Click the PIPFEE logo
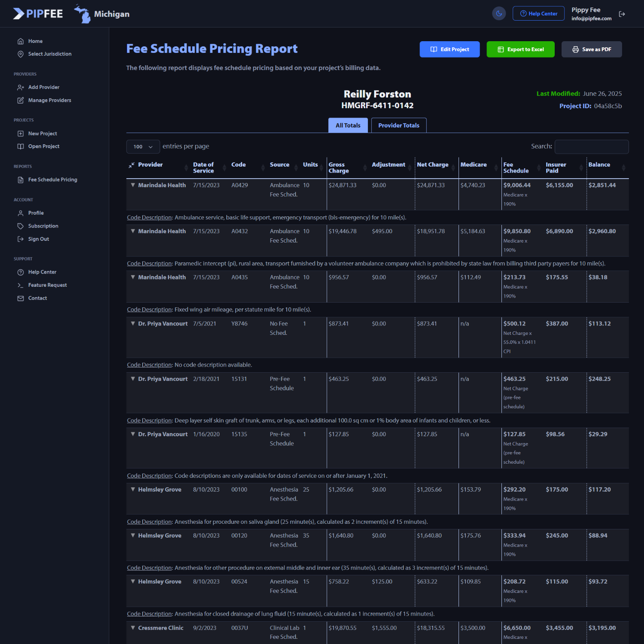The height and width of the screenshot is (644, 644). [x=38, y=14]
